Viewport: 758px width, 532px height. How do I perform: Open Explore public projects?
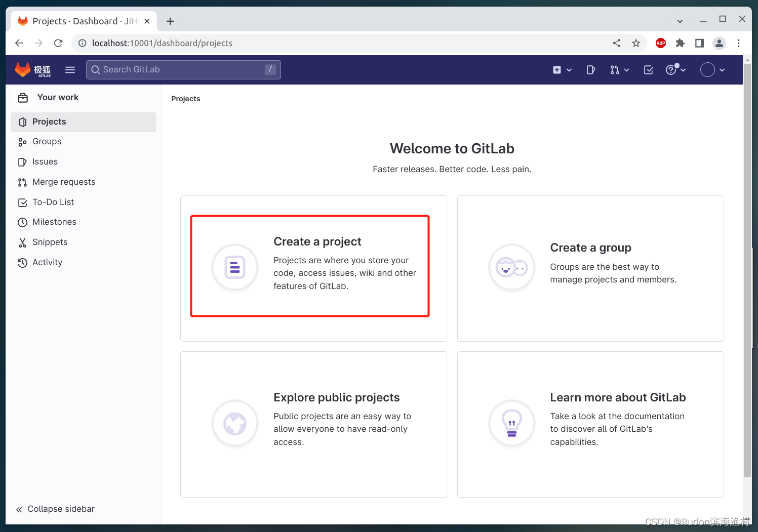pyautogui.click(x=313, y=424)
